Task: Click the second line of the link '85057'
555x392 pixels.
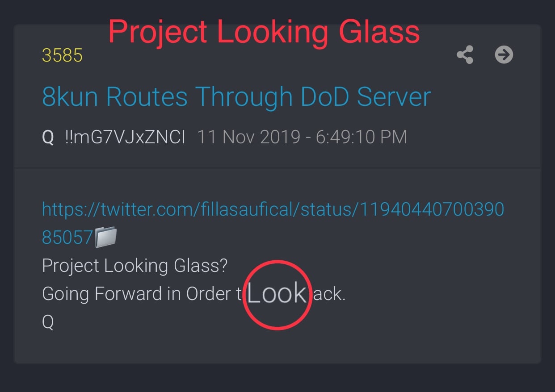Action: coord(67,238)
